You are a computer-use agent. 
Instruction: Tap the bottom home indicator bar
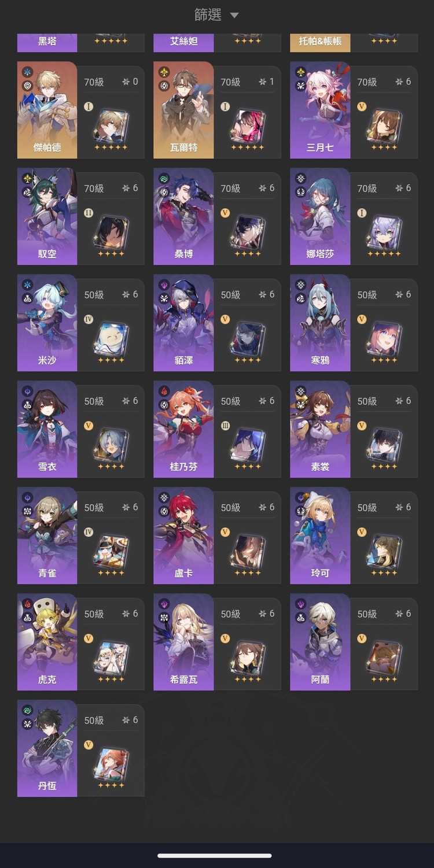coord(215,856)
